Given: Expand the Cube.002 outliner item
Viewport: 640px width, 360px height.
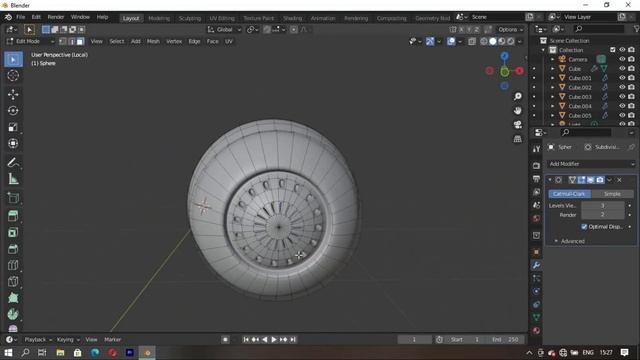Looking at the screenshot, I should [553, 87].
